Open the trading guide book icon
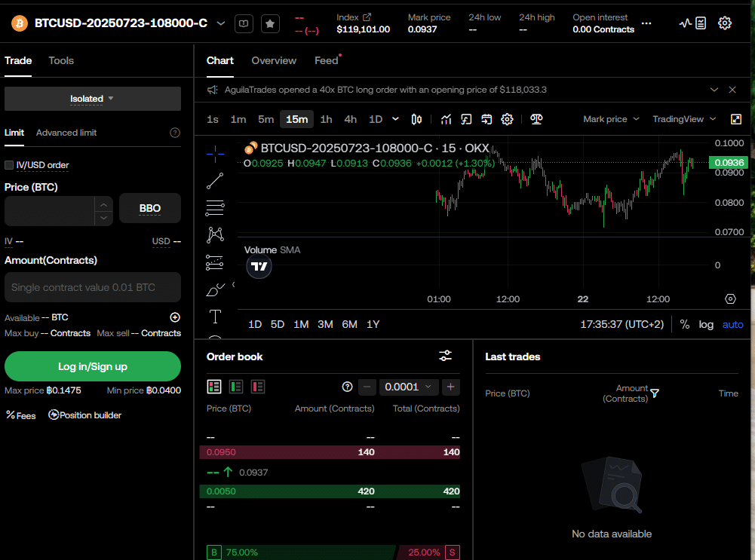This screenshot has height=560, width=755. tap(244, 23)
